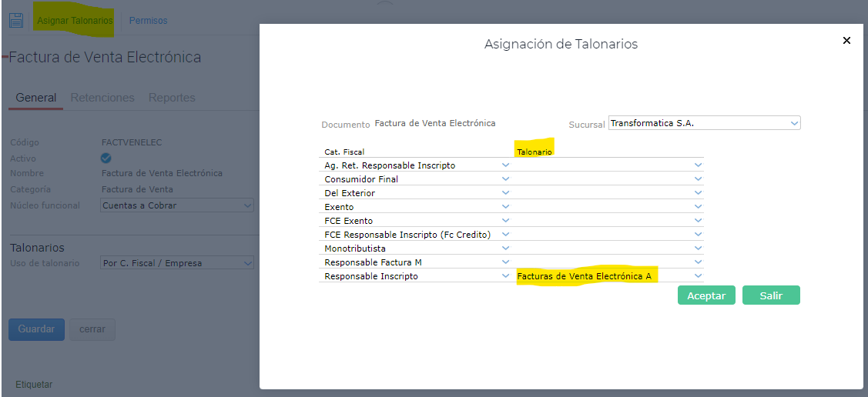Toggle the Activo checkbox

click(106, 158)
